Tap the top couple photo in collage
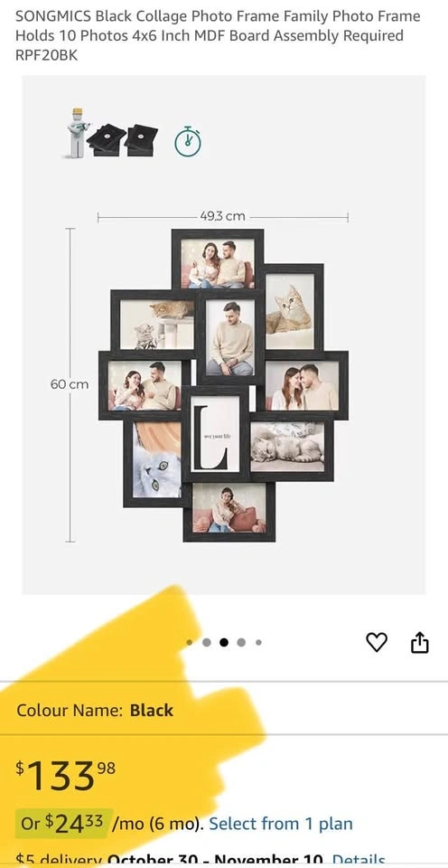The image size is (448, 868). (x=218, y=262)
